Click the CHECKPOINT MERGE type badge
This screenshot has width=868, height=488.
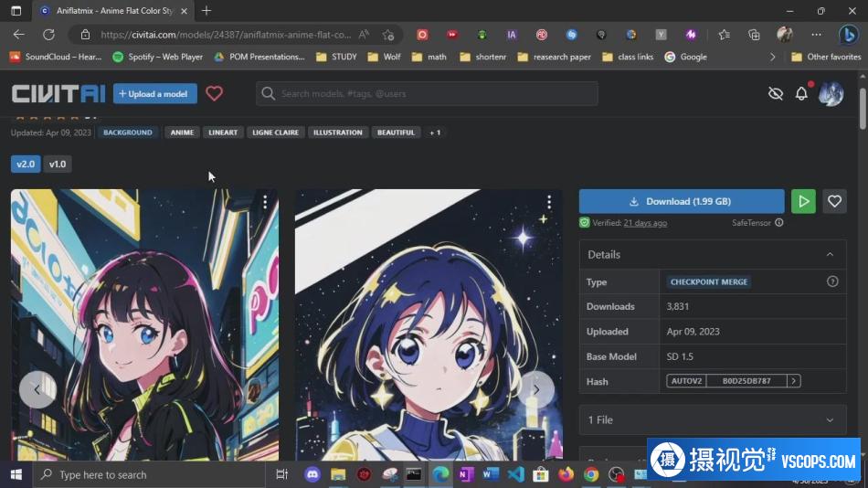(709, 282)
